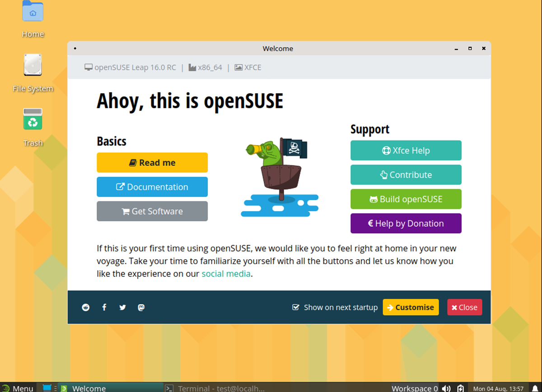Open the Trash icon on the desktop

coord(33,119)
